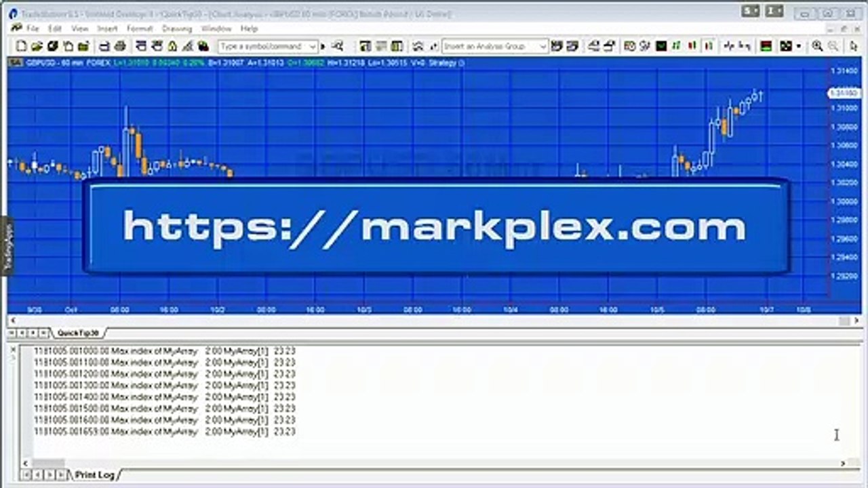868x488 pixels.
Task: Click the Open folder toolbar icon
Action: click(37, 46)
